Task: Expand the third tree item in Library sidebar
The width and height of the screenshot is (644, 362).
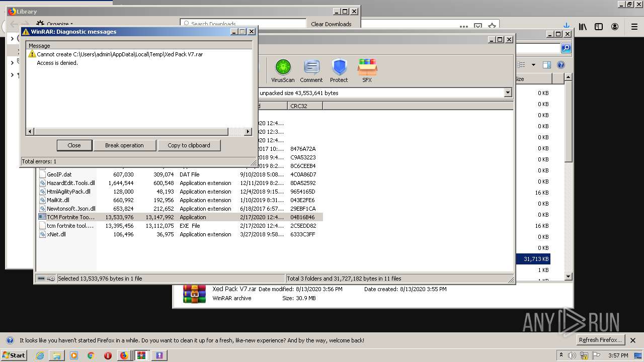Action: click(13, 75)
